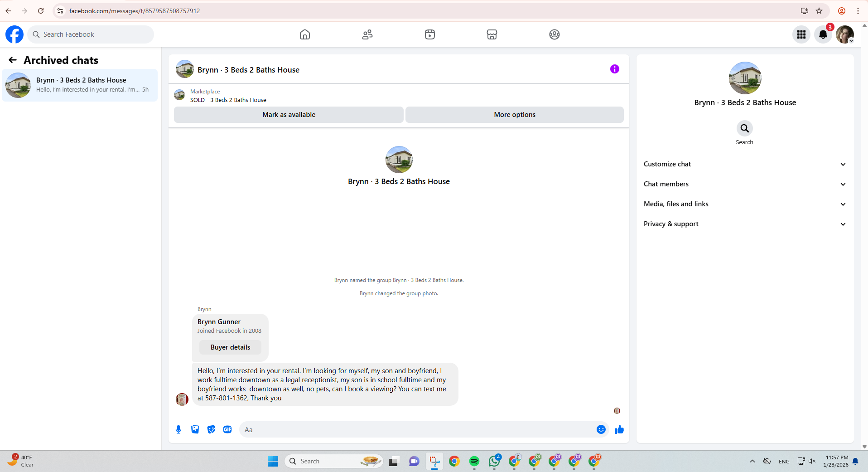Open the Groups icon in top navigation

click(555, 34)
